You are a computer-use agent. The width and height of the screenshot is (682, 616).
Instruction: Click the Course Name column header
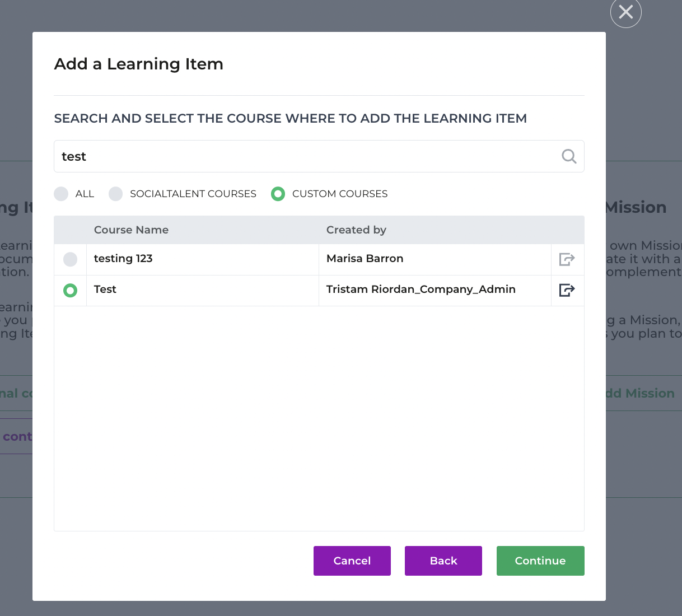[131, 230]
